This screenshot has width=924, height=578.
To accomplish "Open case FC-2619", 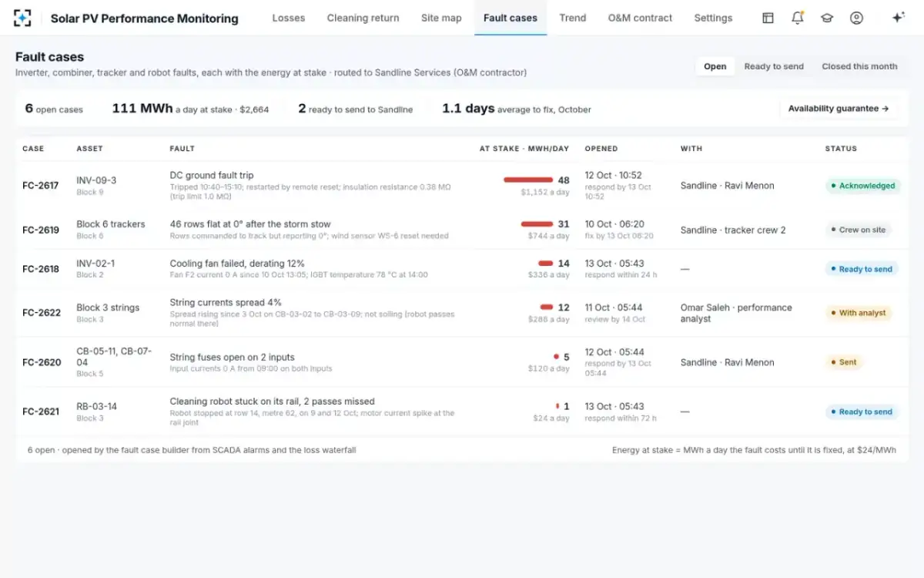I will click(x=41, y=230).
